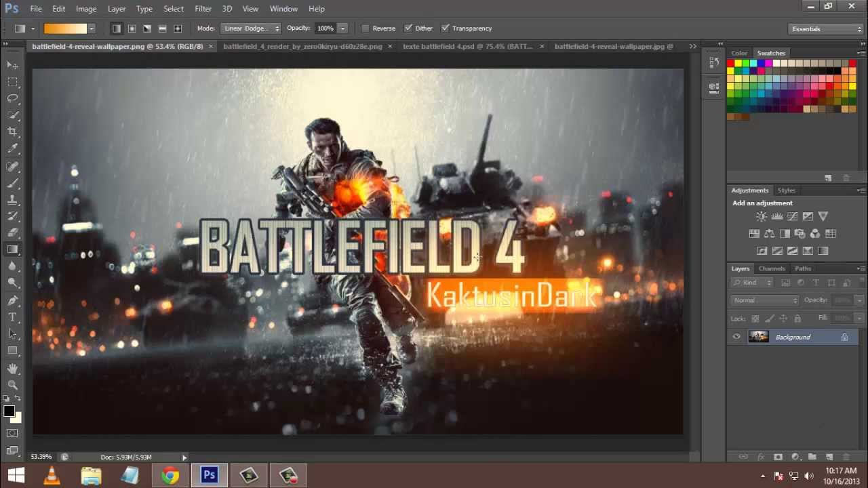The width and height of the screenshot is (868, 488).
Task: Enable the Reverse checkbox
Action: pos(366,28)
